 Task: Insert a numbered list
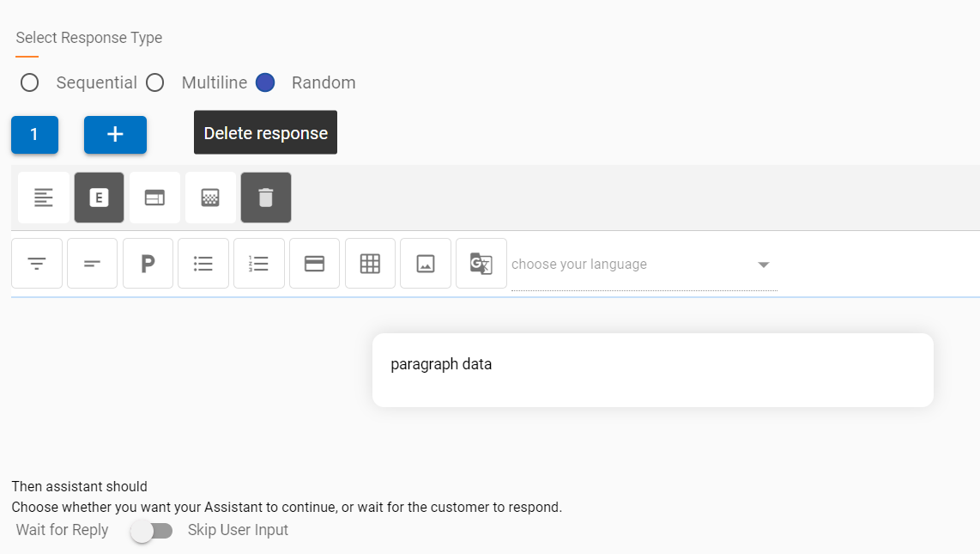coord(258,263)
